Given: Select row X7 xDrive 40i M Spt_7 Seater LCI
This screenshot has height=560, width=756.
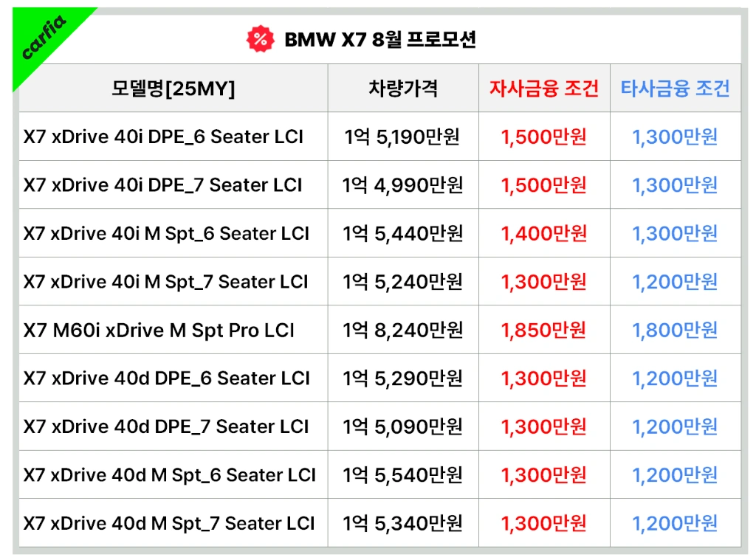Looking at the screenshot, I should point(380,281).
